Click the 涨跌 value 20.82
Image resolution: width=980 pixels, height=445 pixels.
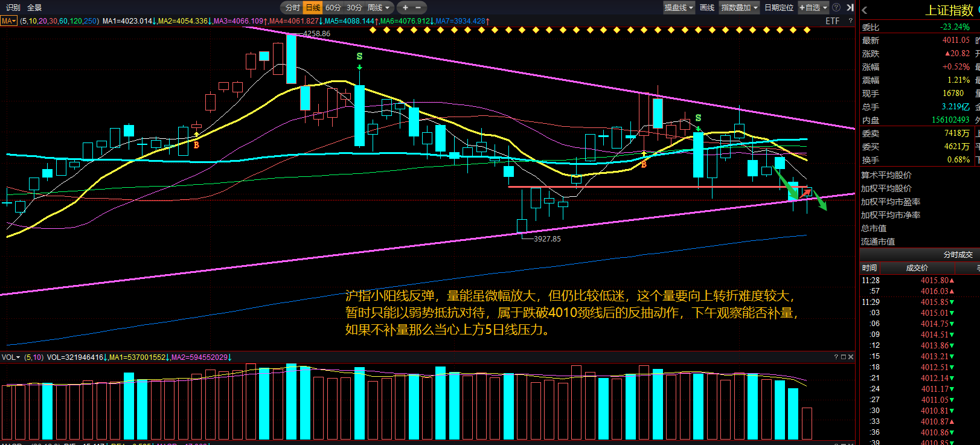(958, 54)
